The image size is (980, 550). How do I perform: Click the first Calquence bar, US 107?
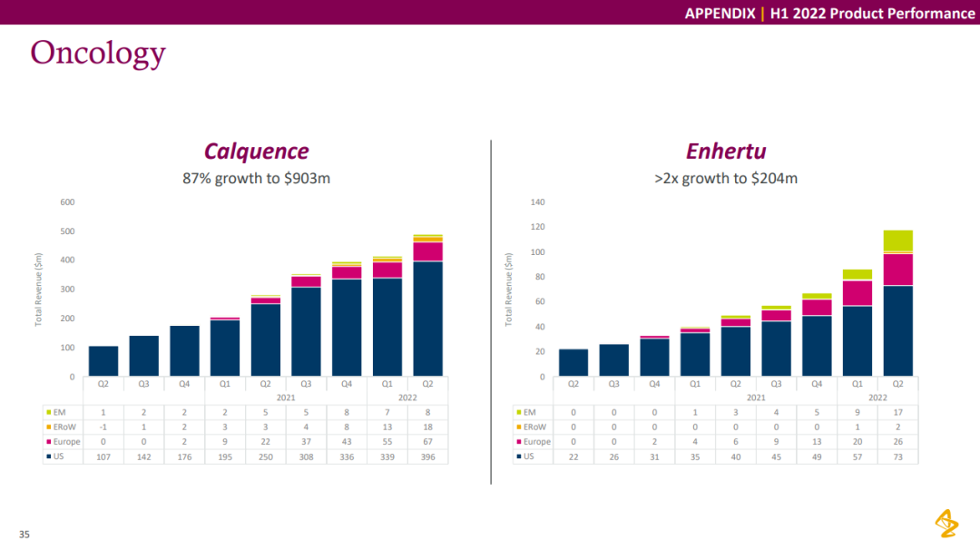pos(103,361)
